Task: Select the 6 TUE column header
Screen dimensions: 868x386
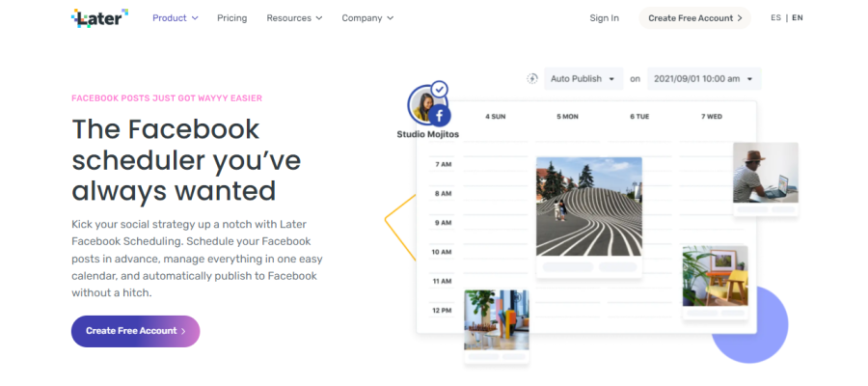Action: click(x=639, y=117)
